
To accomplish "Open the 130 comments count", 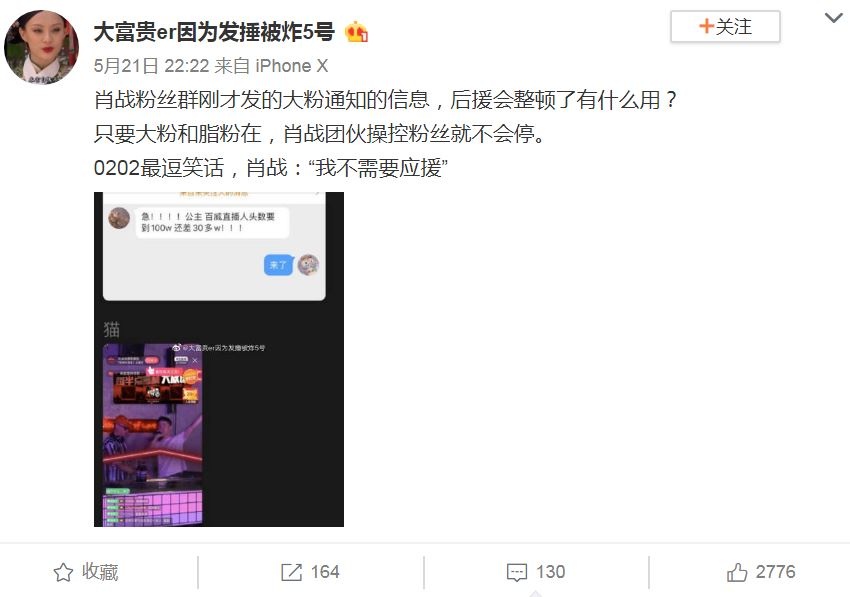I will pos(551,572).
